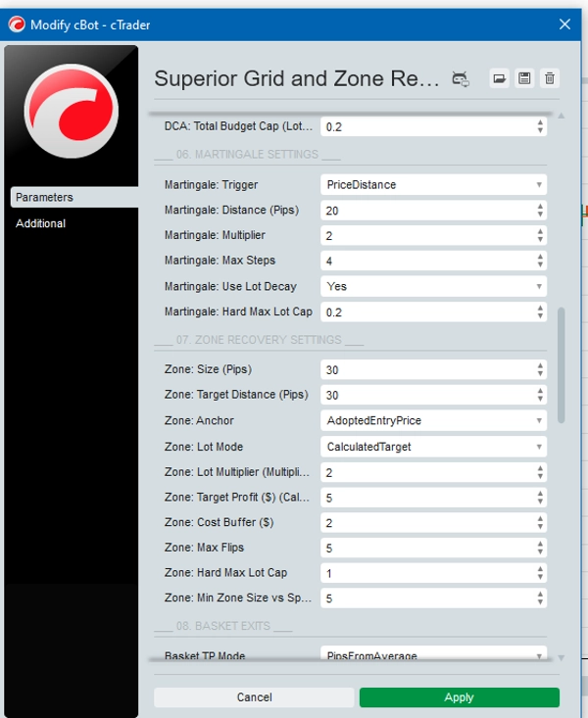This screenshot has width=588, height=718.
Task: Increase Martingale: Hard Max Lot Cap stepper
Action: (x=540, y=309)
